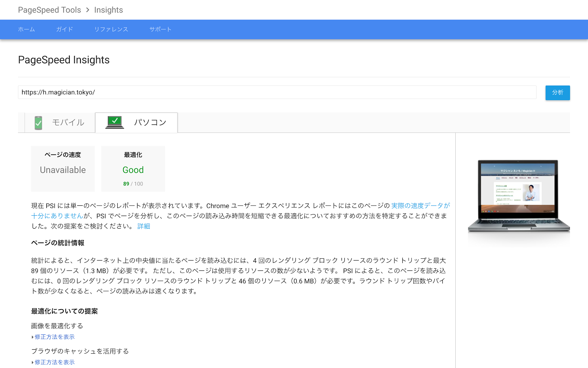Click the 最適化 Good score card
588x368 pixels.
click(x=133, y=169)
